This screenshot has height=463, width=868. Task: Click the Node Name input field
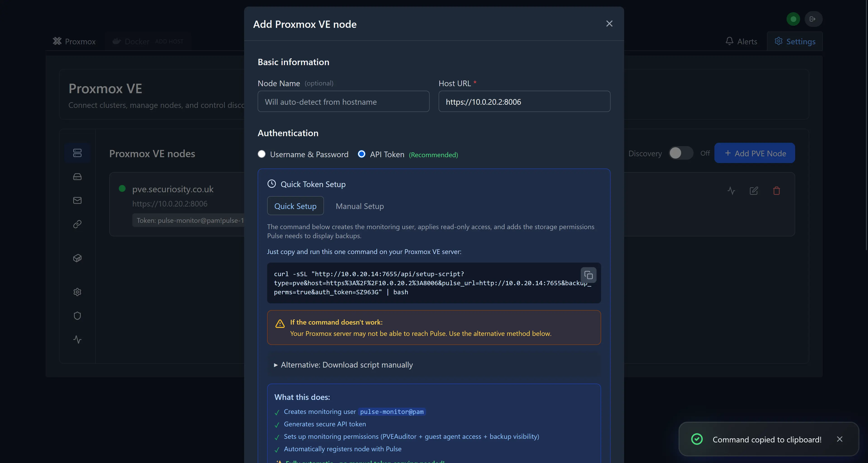(343, 101)
